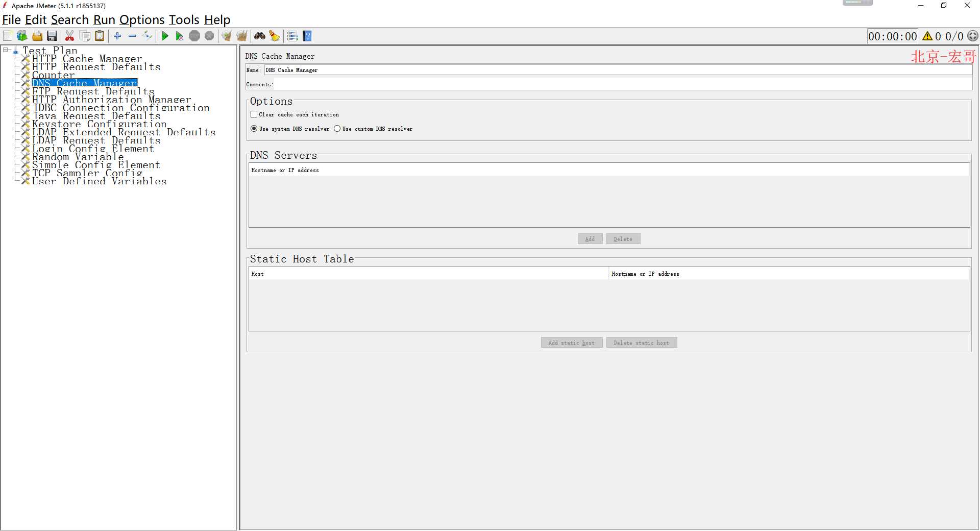Select TCP Sampler Config in tree

click(87, 173)
